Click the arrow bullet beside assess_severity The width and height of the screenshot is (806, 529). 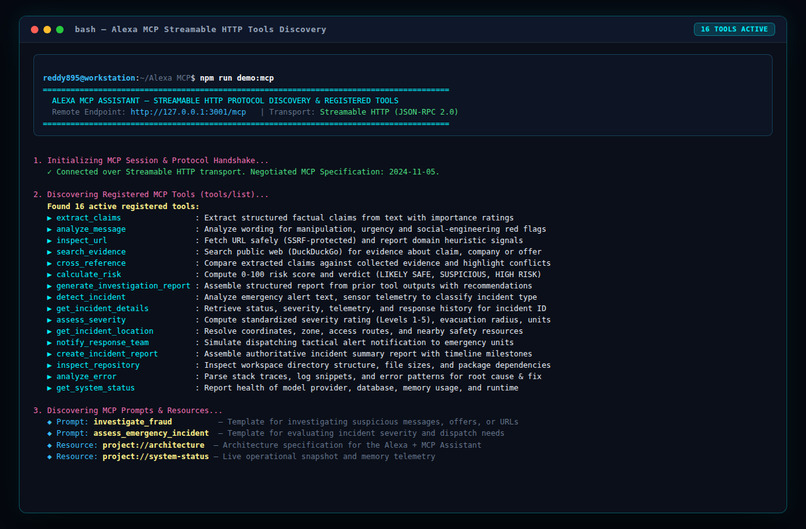(49, 320)
